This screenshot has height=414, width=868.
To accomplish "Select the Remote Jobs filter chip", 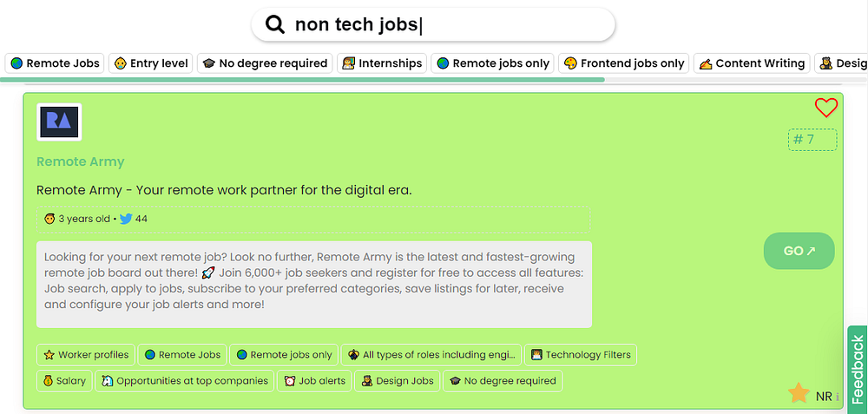I will click(x=54, y=63).
